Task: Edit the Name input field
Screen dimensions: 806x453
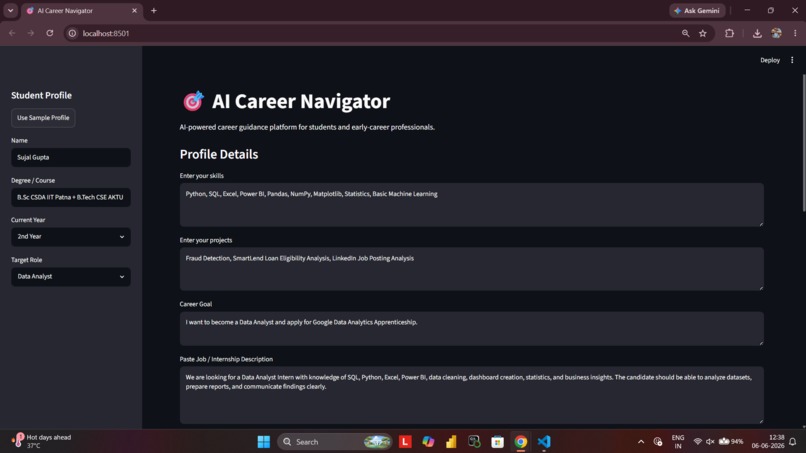Action: pos(70,157)
